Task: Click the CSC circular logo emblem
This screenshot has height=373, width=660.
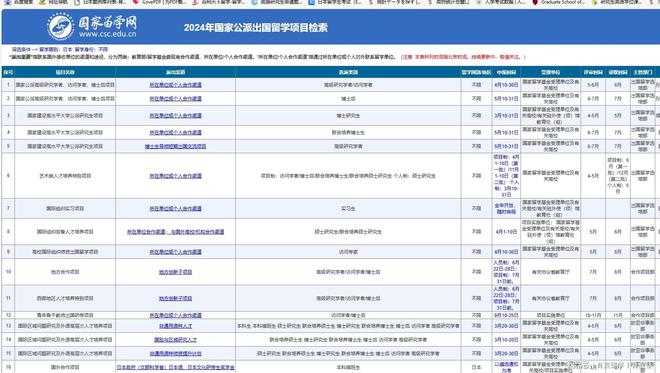Action: click(x=61, y=26)
